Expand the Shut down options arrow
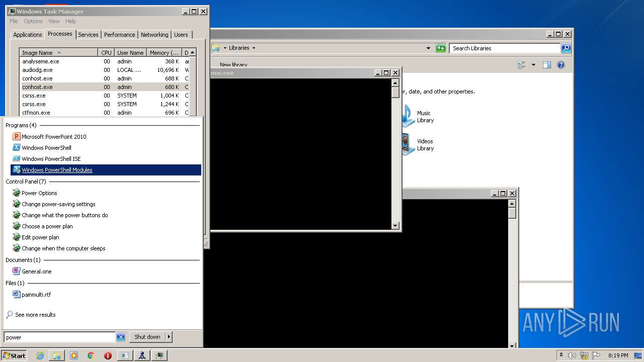The height and width of the screenshot is (362, 644). point(169,337)
